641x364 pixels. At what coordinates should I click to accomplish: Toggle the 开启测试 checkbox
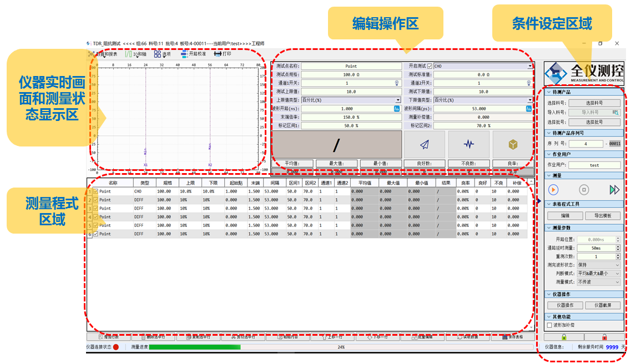(x=430, y=66)
